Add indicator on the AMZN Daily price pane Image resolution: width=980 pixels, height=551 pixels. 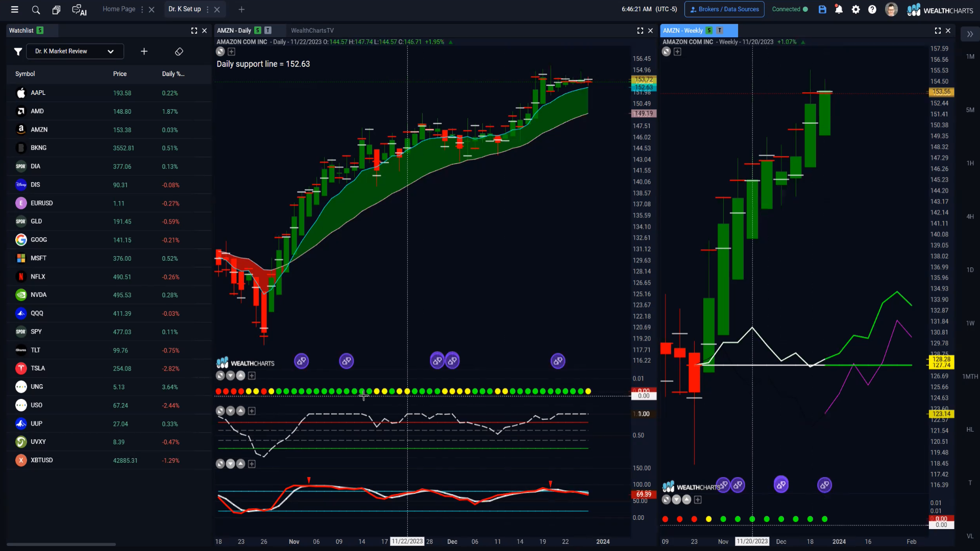pyautogui.click(x=231, y=52)
